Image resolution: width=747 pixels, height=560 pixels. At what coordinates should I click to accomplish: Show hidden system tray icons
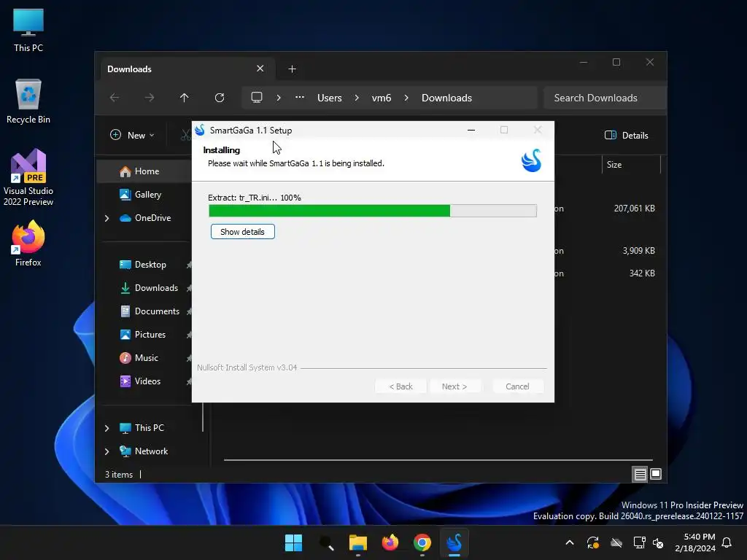tap(569, 542)
